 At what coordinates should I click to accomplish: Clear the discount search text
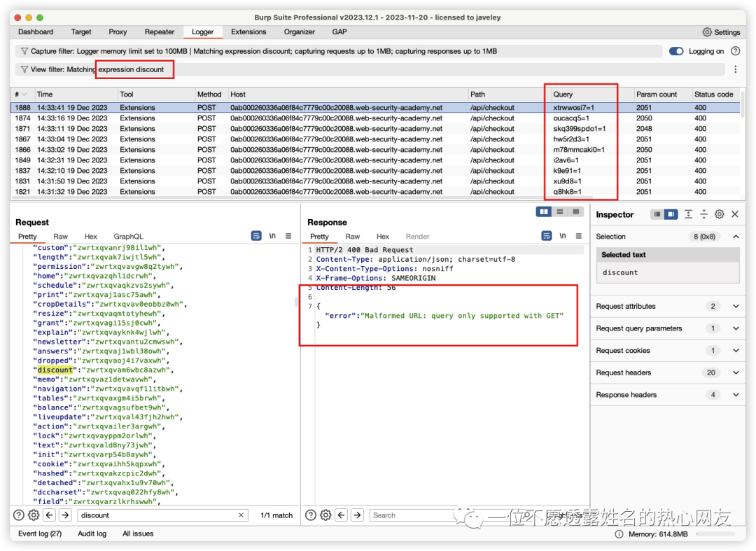point(241,515)
